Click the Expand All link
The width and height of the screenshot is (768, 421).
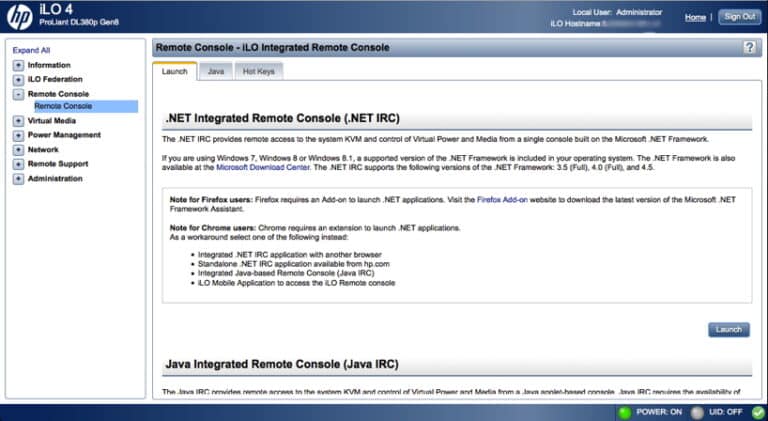click(x=31, y=50)
